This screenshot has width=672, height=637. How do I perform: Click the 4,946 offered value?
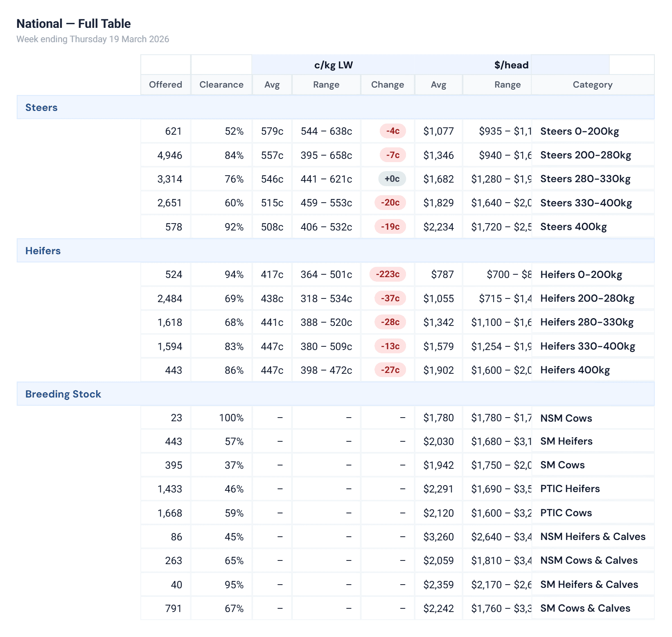(169, 156)
